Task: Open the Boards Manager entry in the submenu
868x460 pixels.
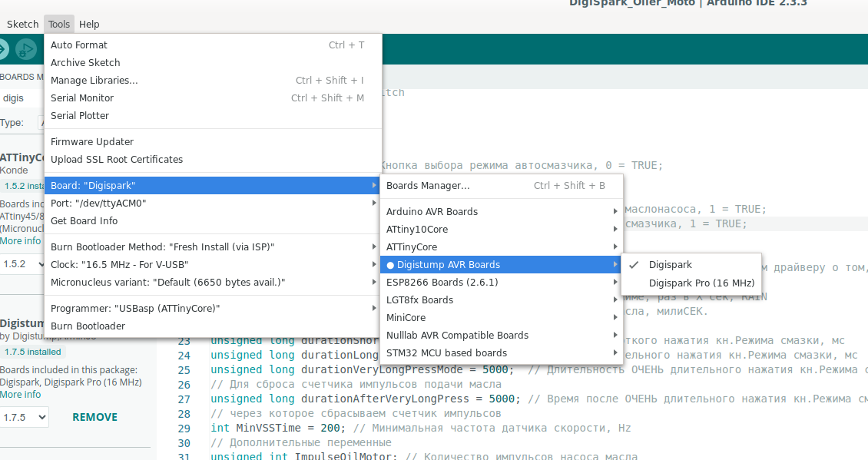Action: click(502, 185)
